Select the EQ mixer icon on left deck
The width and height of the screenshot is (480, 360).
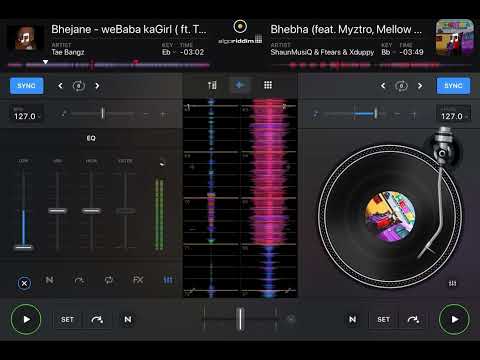pyautogui.click(x=168, y=280)
